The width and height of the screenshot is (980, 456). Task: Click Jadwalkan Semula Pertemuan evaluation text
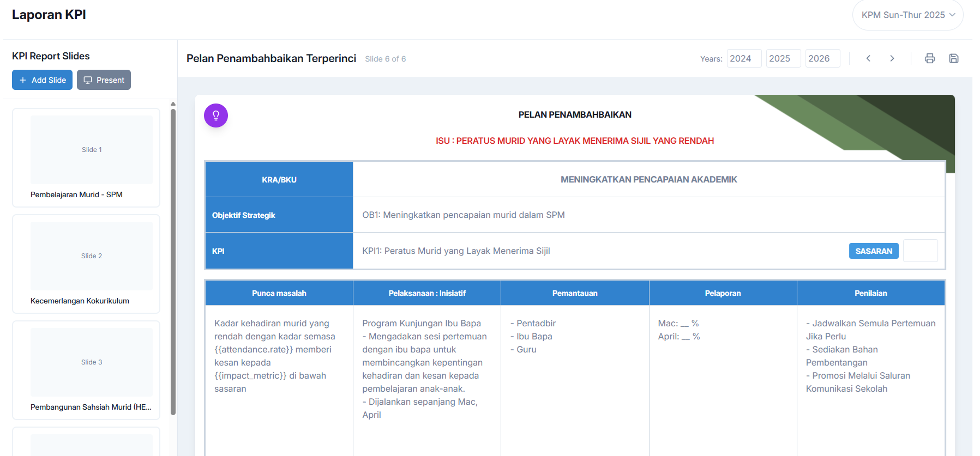pos(871,330)
